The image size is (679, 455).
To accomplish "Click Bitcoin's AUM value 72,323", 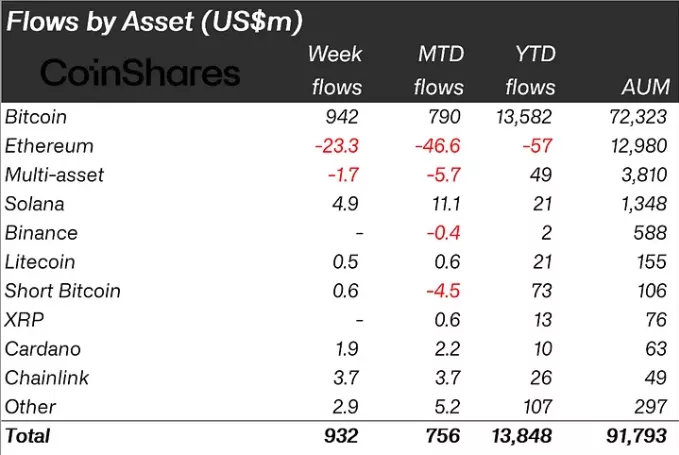I will 637,117.
